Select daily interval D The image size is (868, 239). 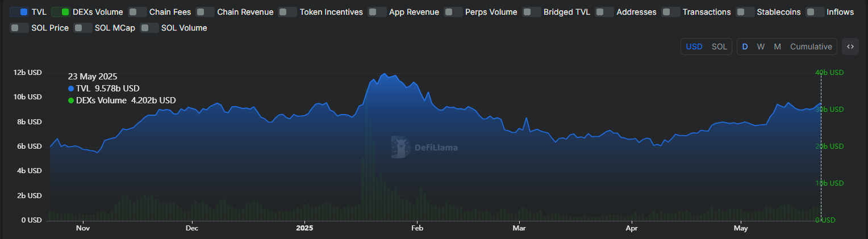(745, 47)
